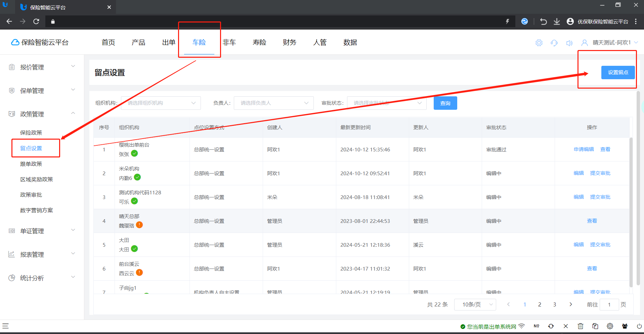
Task: Open the 人管 tab
Action: tap(320, 43)
